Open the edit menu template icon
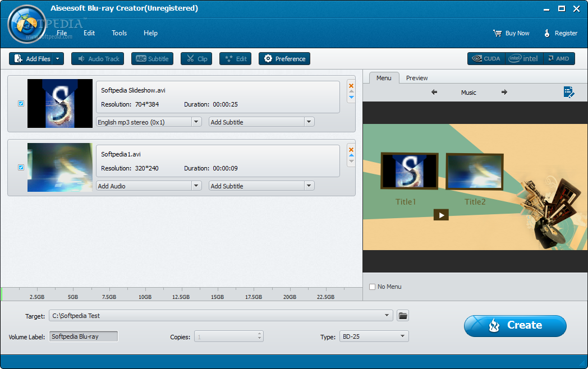The image size is (588, 369). (569, 92)
